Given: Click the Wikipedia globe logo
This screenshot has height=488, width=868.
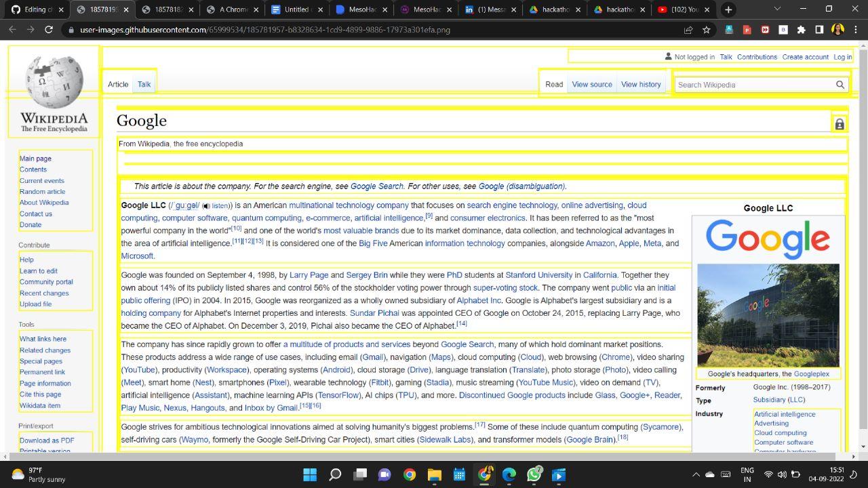Looking at the screenshot, I should pos(54,81).
